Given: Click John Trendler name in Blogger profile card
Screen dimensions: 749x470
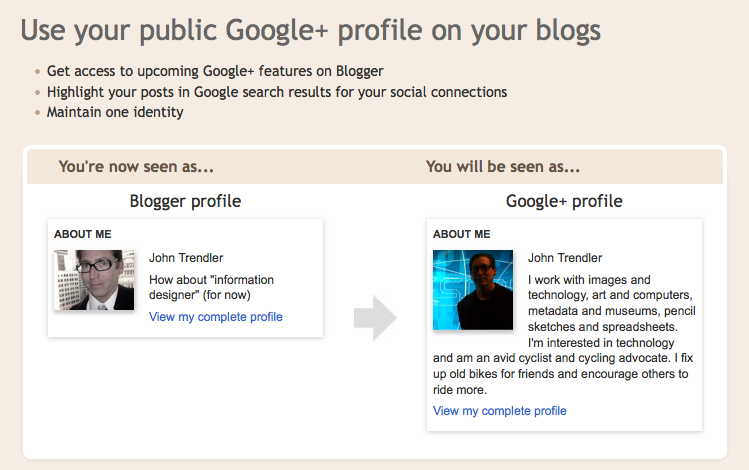Looking at the screenshot, I should pyautogui.click(x=186, y=258).
